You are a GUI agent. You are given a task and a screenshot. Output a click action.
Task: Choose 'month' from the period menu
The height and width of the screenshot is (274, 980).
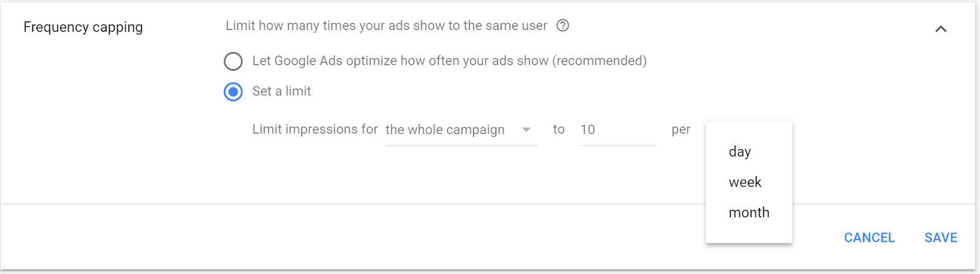pos(749,213)
